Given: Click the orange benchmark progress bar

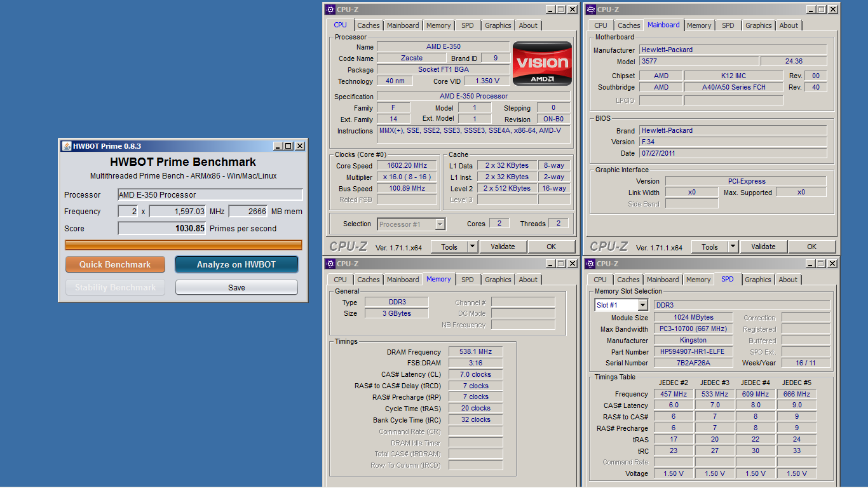Looking at the screenshot, I should (x=184, y=245).
